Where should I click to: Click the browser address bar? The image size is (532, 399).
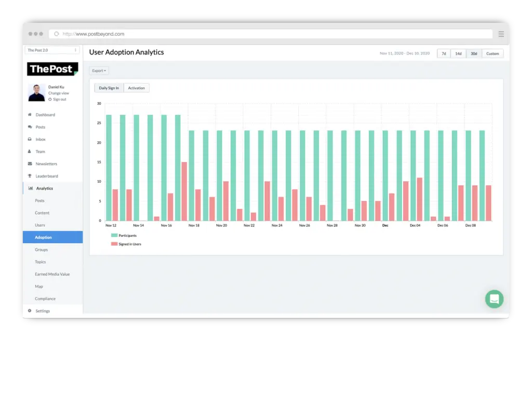click(270, 34)
